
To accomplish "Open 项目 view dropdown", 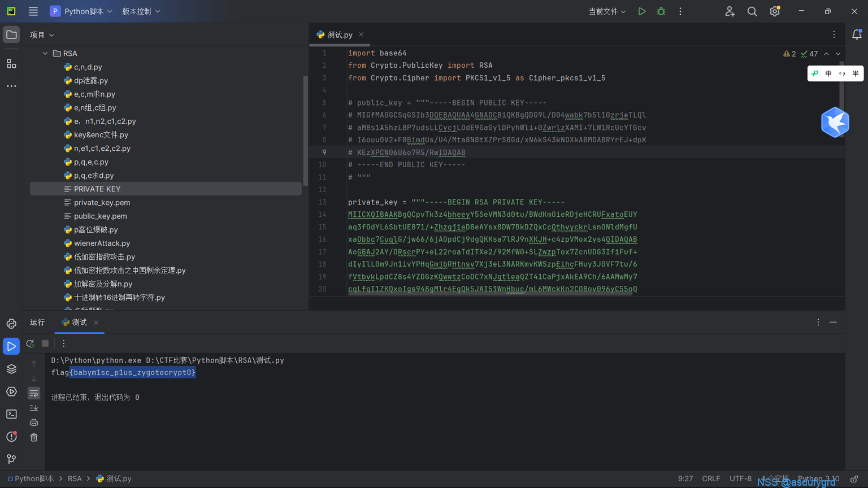I will (42, 35).
